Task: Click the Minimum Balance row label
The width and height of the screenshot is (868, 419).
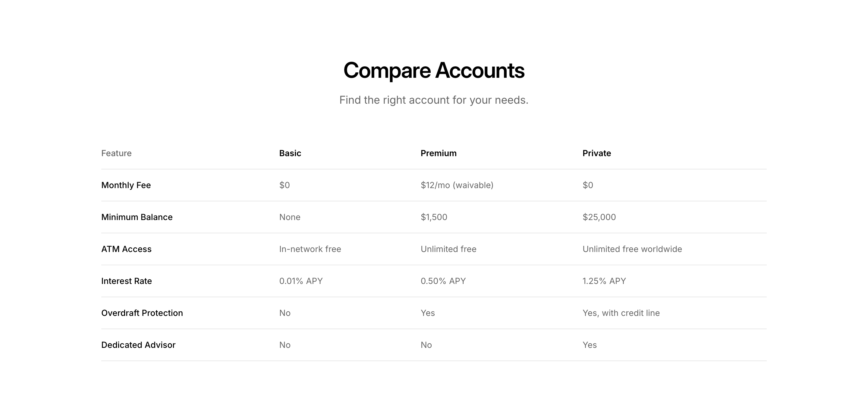Action: [x=137, y=217]
